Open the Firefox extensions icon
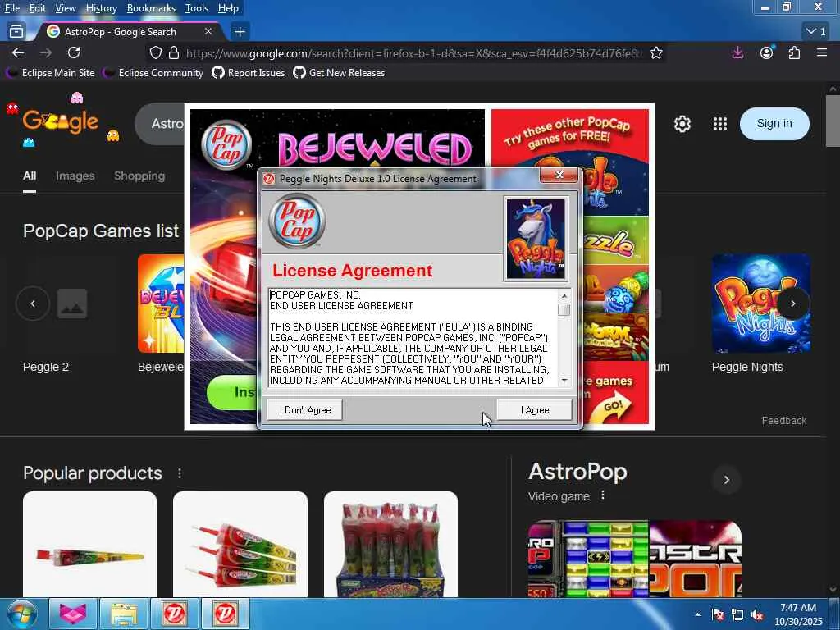This screenshot has height=630, width=840. [794, 52]
